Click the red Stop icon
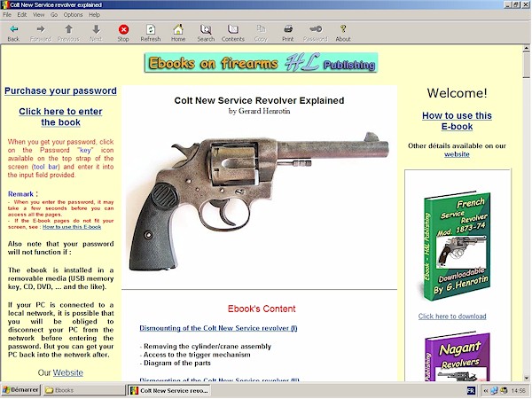This screenshot has width=532, height=399. (123, 29)
